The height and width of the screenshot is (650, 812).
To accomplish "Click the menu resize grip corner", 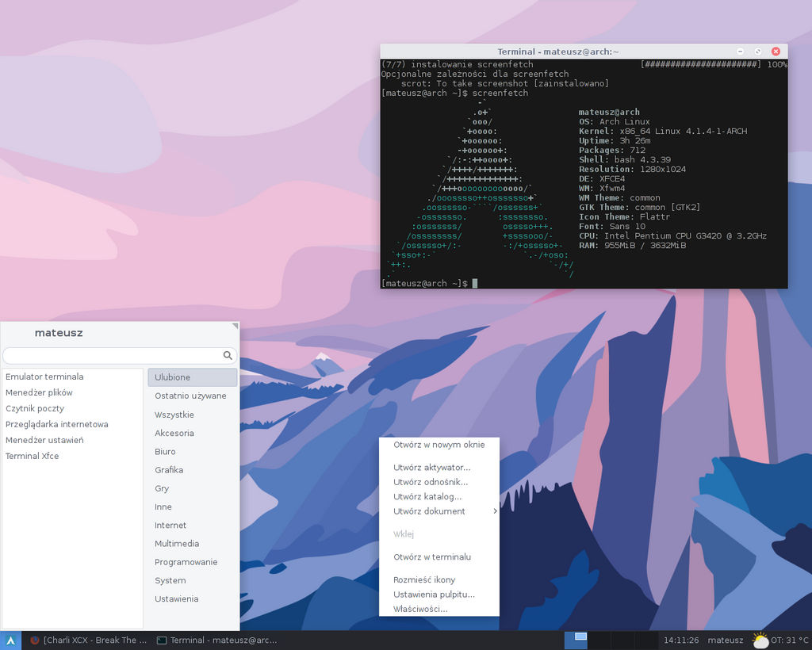I will 235,326.
